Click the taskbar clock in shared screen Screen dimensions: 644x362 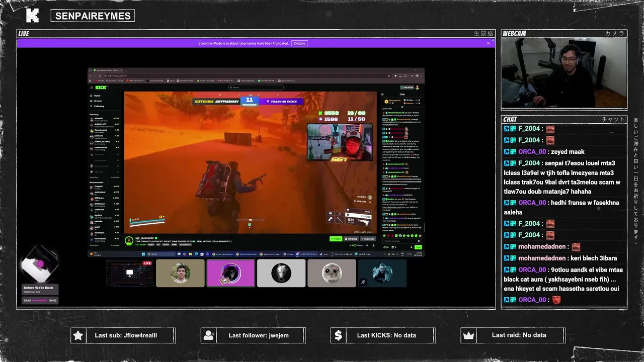(418, 254)
